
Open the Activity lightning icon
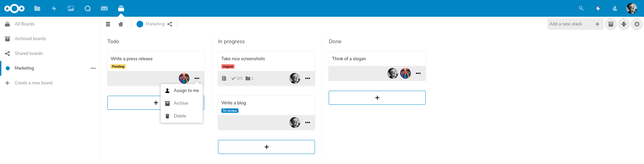[x=54, y=8]
